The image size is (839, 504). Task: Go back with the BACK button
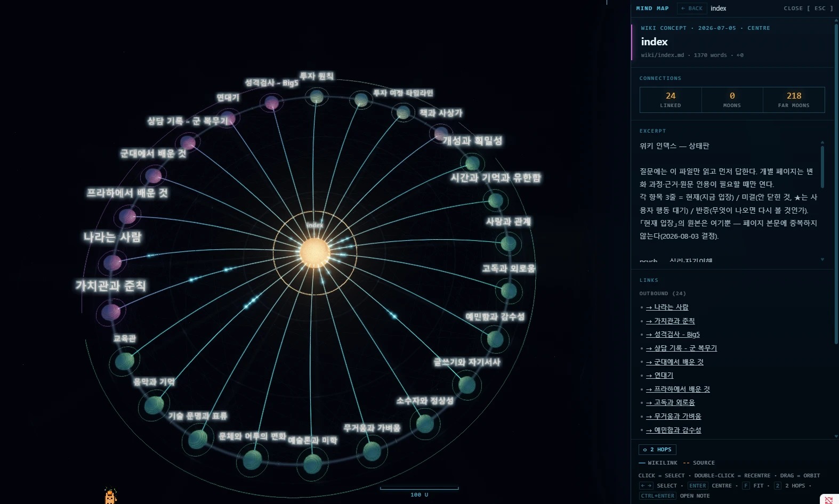pyautogui.click(x=692, y=8)
